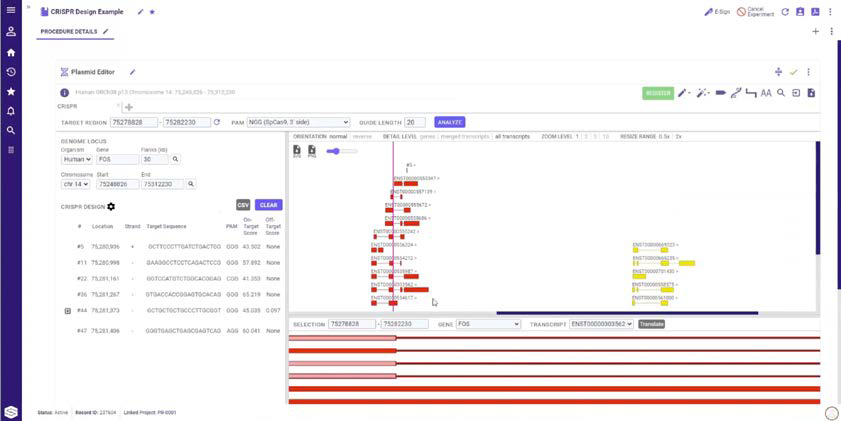The width and height of the screenshot is (841, 421).
Task: Open the CRISPR Design settings gear
Action: click(111, 206)
